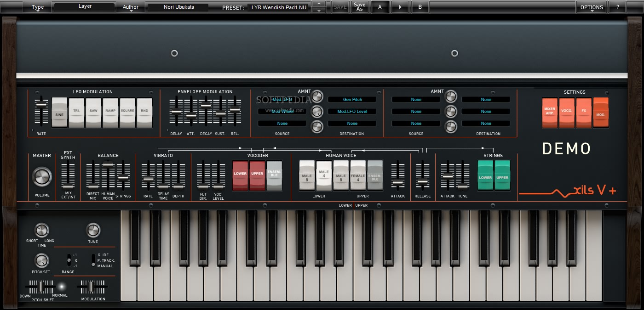Select the RAMP LFO waveform key

[110, 112]
